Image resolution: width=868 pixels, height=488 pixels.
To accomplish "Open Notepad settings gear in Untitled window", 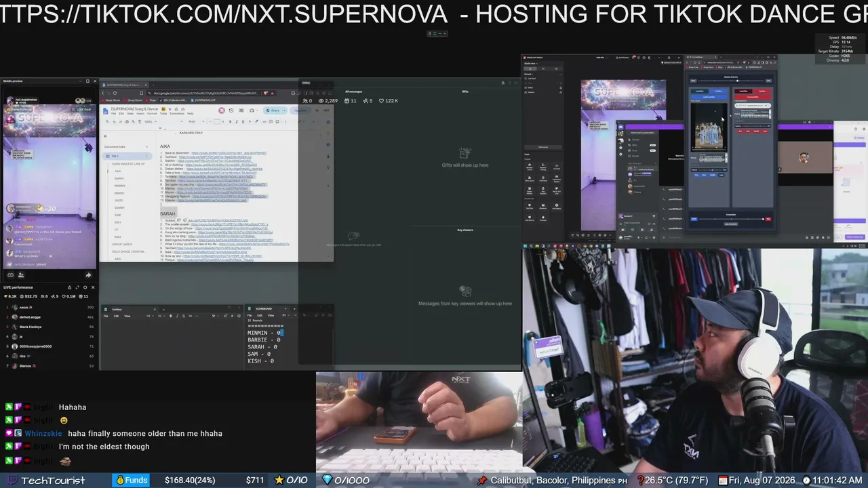I will (x=239, y=316).
